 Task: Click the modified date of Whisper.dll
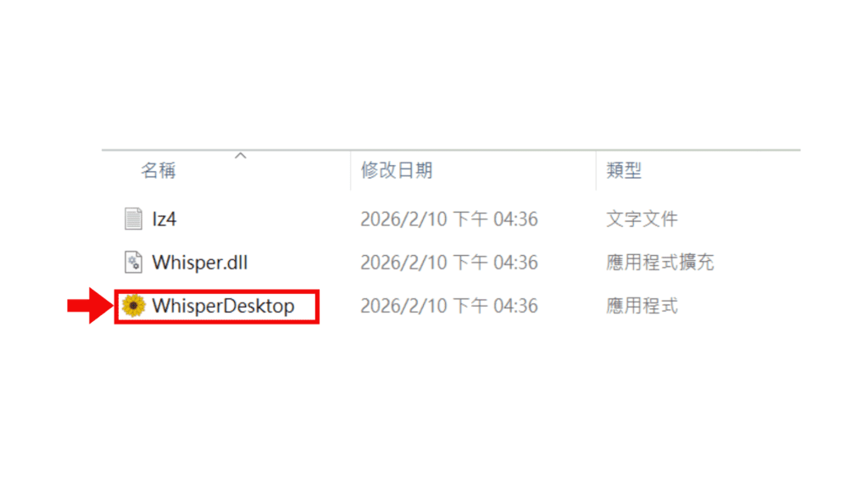(449, 263)
